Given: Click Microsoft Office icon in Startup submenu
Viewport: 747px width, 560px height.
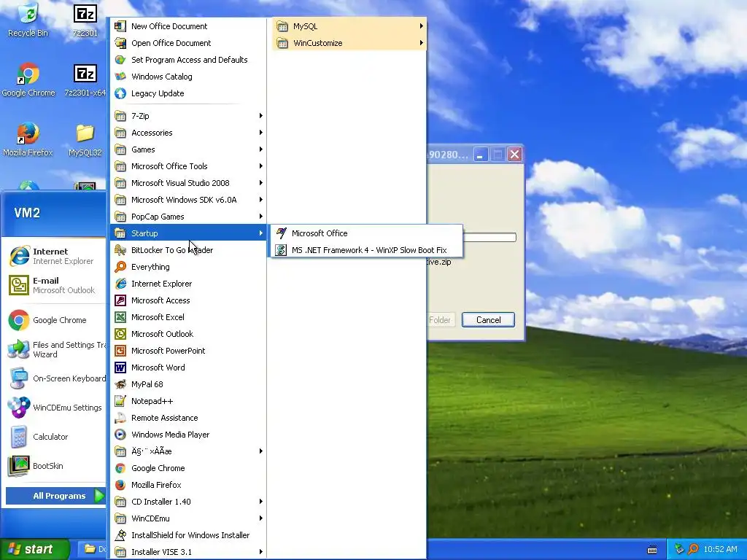Looking at the screenshot, I should coord(281,233).
